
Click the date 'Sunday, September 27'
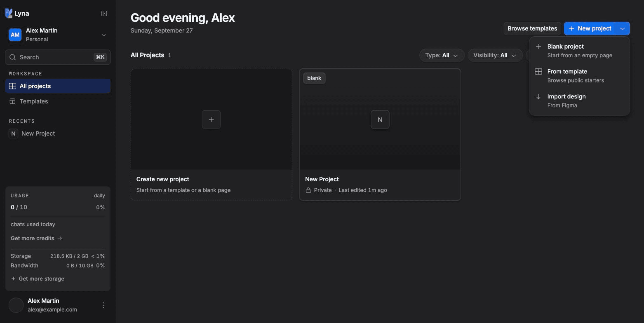pos(162,30)
